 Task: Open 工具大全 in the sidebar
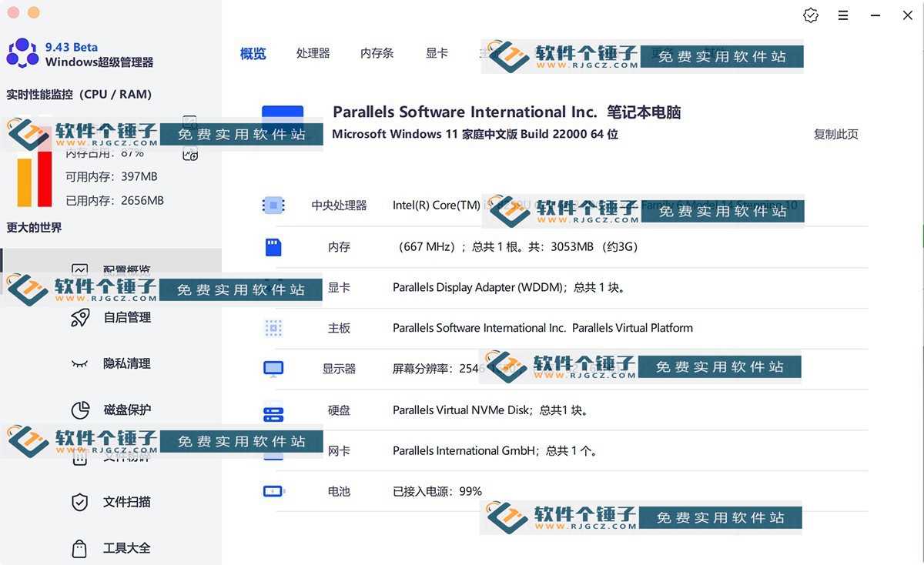click(x=127, y=548)
